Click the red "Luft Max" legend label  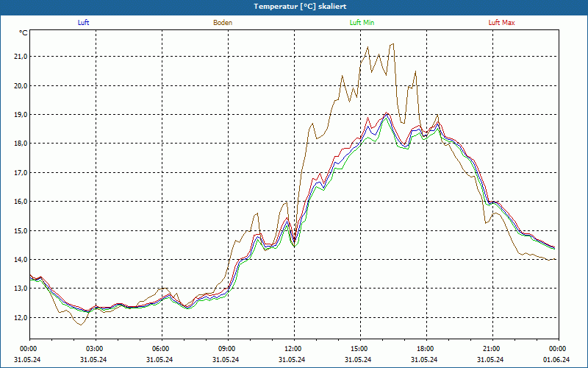click(501, 23)
